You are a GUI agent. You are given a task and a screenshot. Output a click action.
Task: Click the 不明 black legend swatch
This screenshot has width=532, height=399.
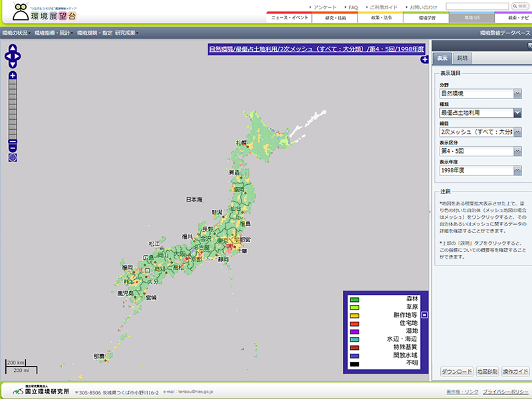click(x=354, y=364)
